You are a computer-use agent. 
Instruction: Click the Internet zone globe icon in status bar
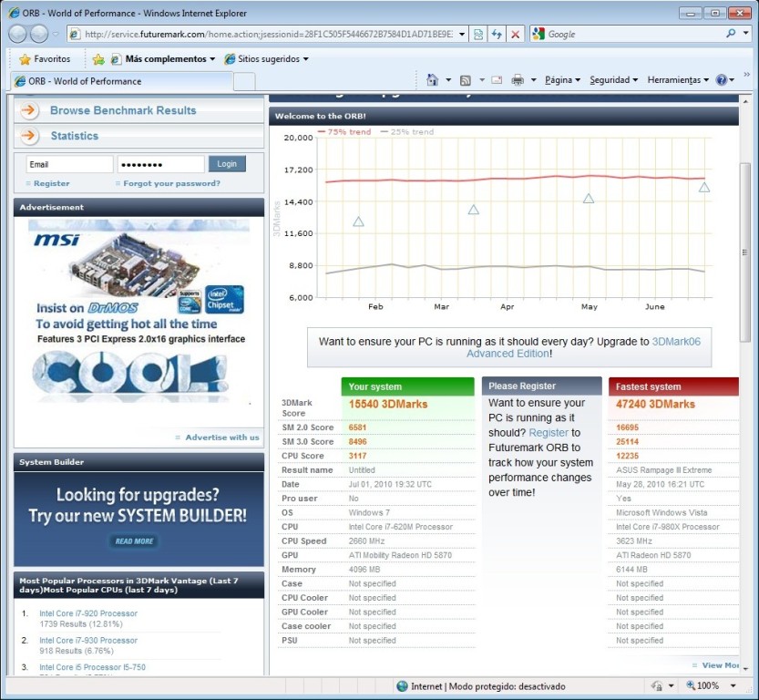[x=402, y=686]
